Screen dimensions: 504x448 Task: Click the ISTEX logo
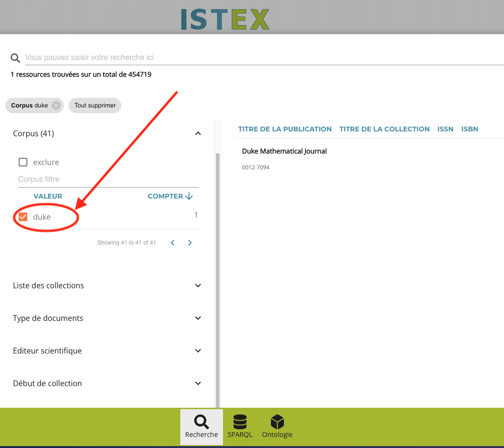(225, 19)
